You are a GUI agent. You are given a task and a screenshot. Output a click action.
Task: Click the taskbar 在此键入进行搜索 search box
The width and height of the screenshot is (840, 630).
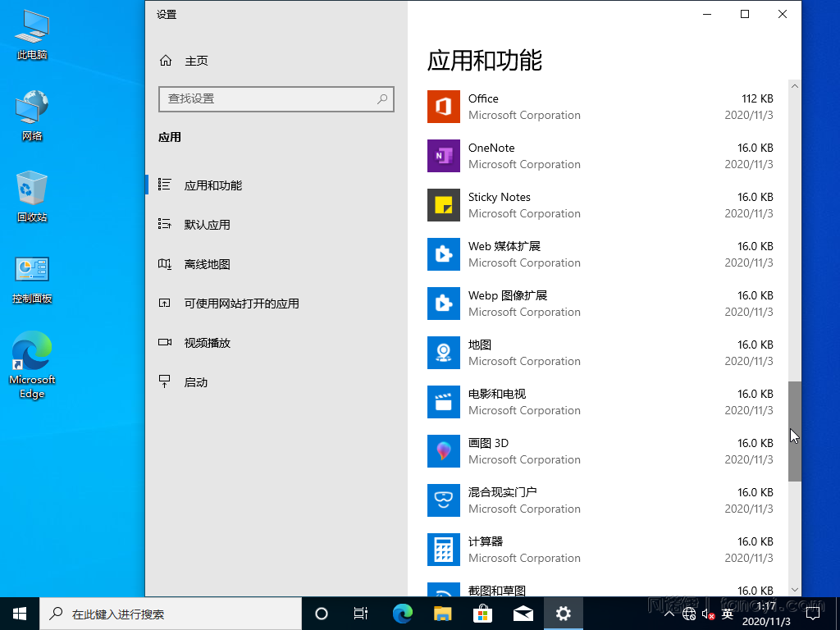click(x=171, y=614)
